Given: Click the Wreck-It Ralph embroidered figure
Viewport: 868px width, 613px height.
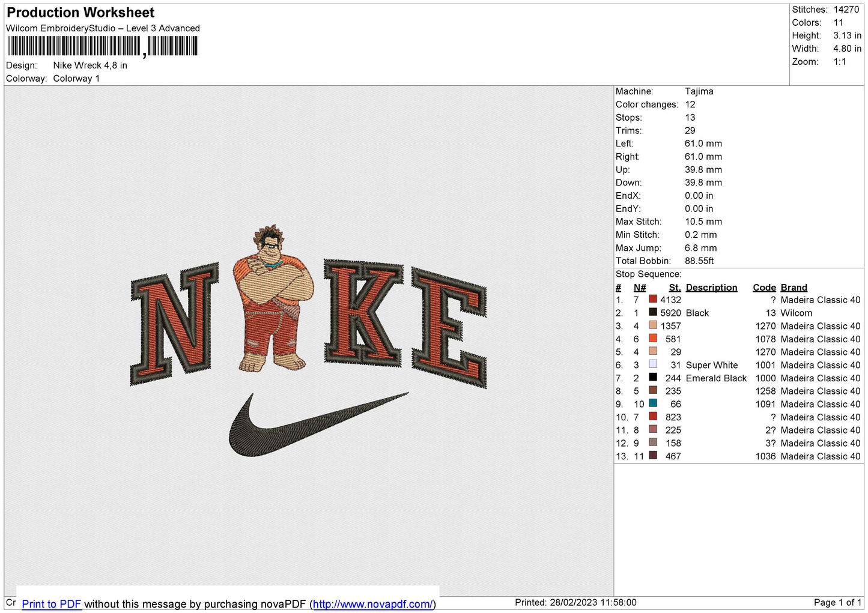Looking at the screenshot, I should (x=273, y=298).
